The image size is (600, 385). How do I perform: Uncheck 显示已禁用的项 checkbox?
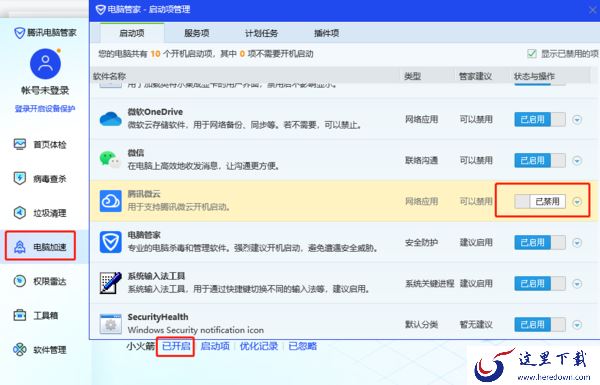pyautogui.click(x=532, y=54)
